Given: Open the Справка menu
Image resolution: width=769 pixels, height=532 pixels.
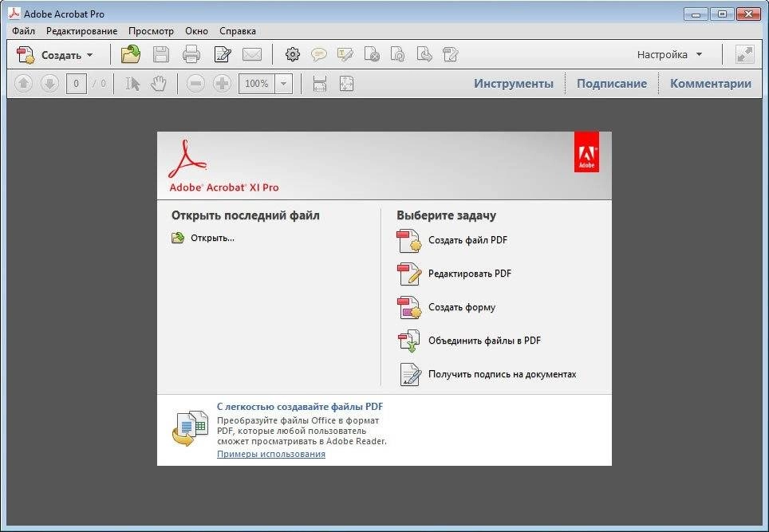Looking at the screenshot, I should 238,31.
